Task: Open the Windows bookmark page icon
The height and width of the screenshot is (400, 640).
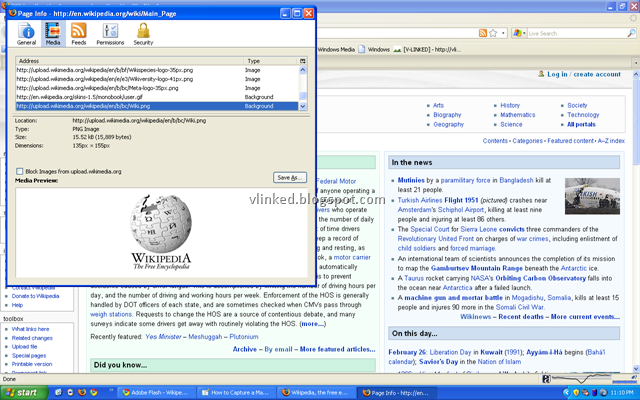Action: (362, 49)
